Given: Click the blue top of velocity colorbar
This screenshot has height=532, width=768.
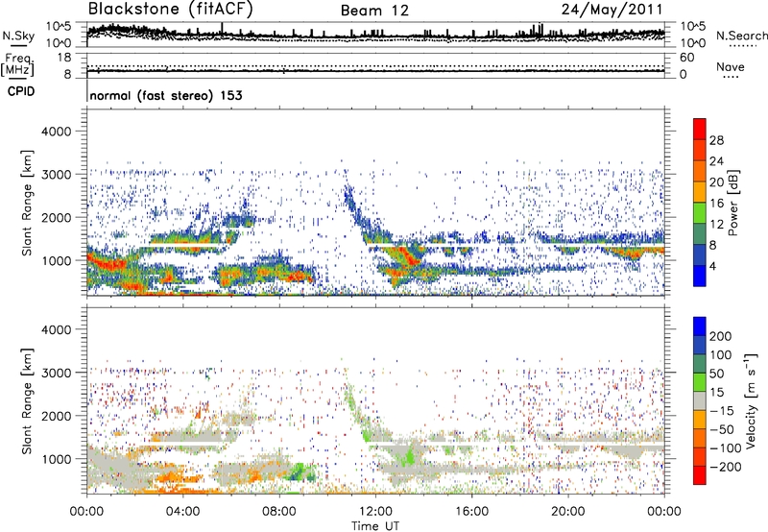Looking at the screenshot, I should 700,326.
